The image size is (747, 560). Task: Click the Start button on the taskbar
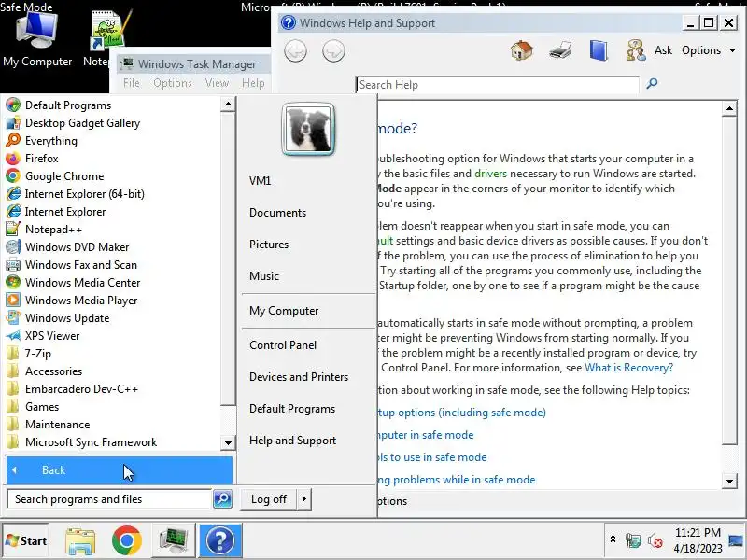coord(26,540)
